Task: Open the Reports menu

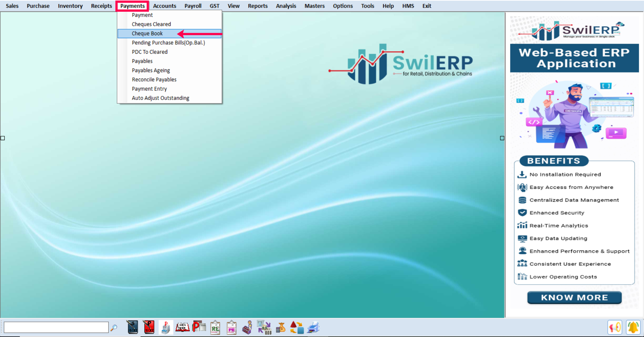Action: pyautogui.click(x=258, y=6)
